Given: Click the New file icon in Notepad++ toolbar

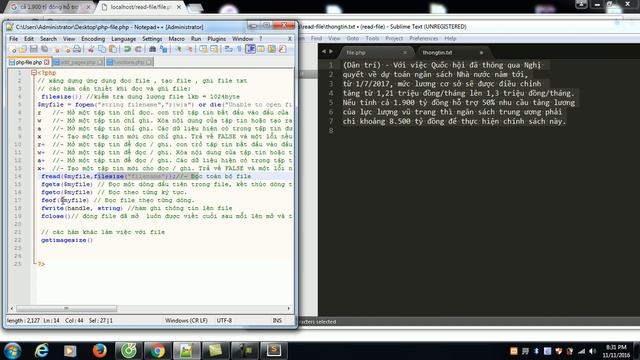Looking at the screenshot, I should pos(13,49).
